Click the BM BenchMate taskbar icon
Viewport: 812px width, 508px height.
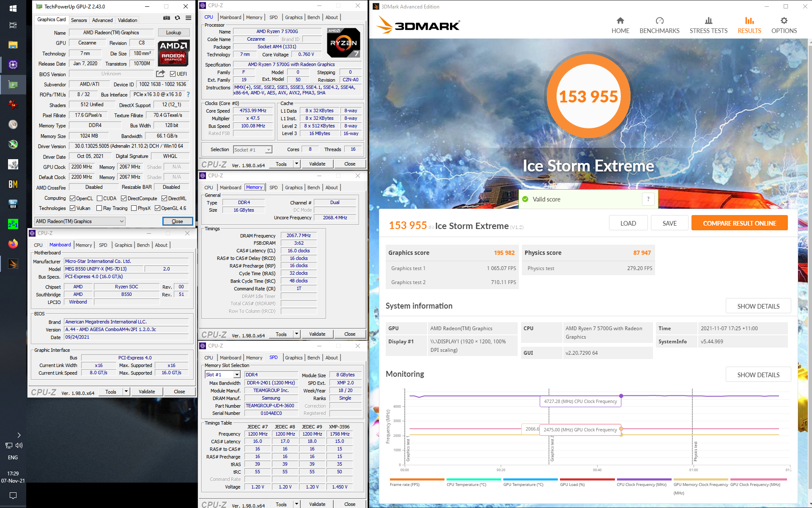click(13, 184)
